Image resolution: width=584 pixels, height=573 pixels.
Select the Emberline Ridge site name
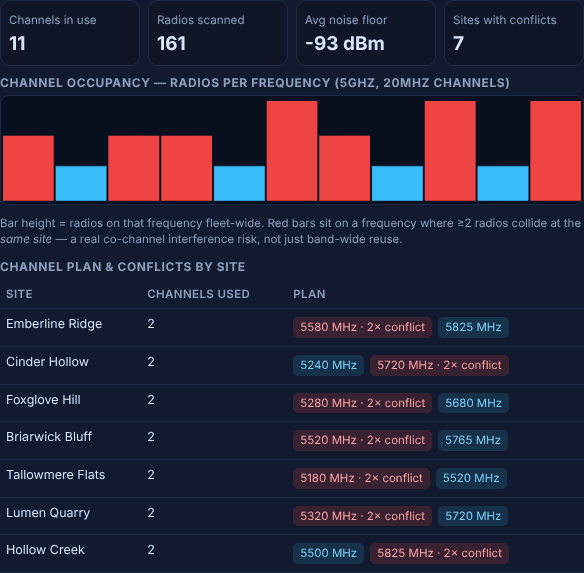coord(54,324)
